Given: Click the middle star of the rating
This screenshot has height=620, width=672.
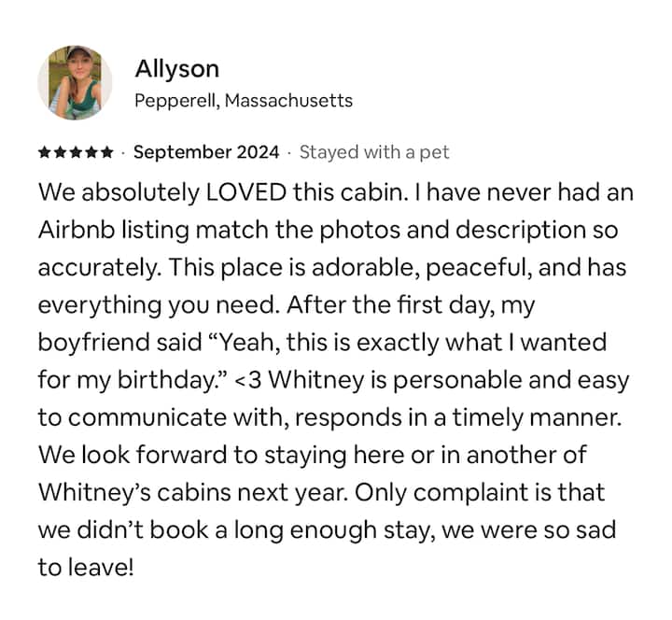Looking at the screenshot, I should (x=76, y=152).
